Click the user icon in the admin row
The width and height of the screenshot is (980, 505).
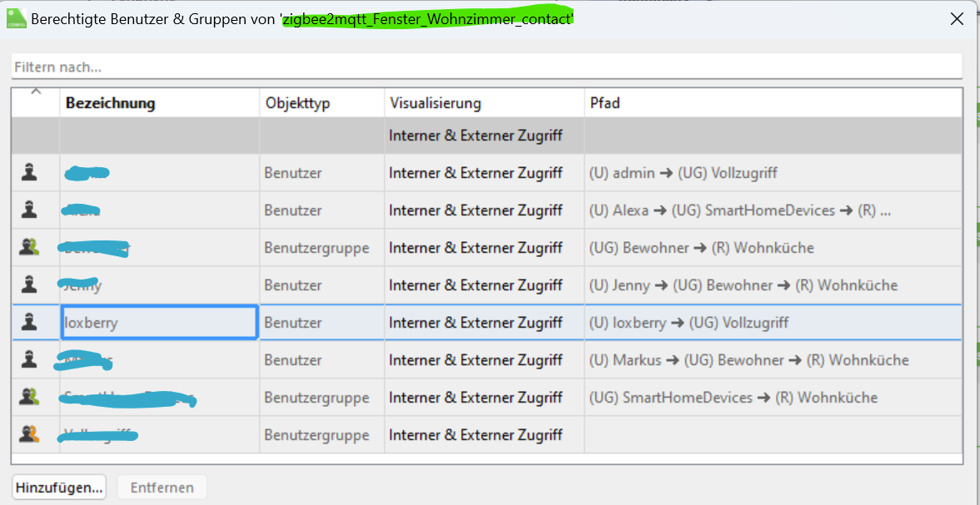point(30,173)
